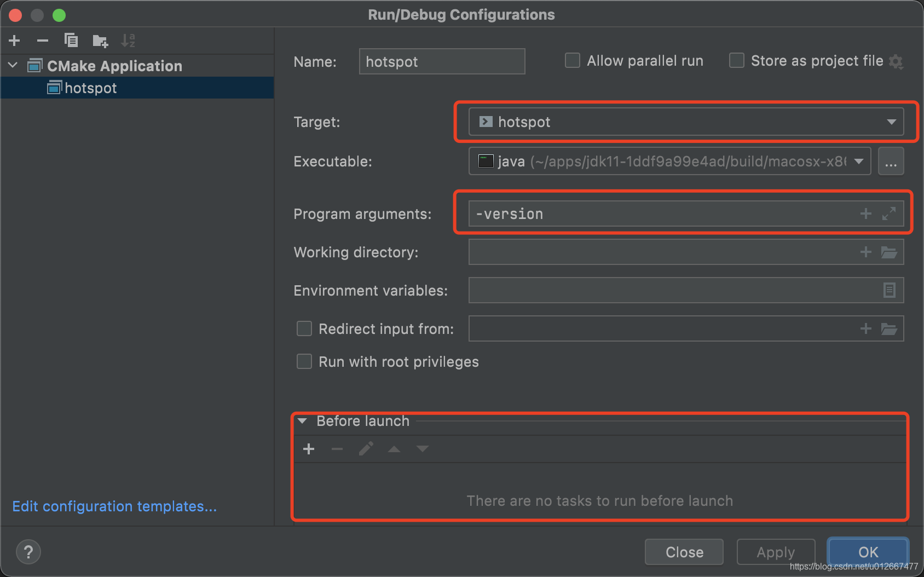Image resolution: width=924 pixels, height=577 pixels.
Task: Open the Executable java dropdown
Action: click(670, 161)
